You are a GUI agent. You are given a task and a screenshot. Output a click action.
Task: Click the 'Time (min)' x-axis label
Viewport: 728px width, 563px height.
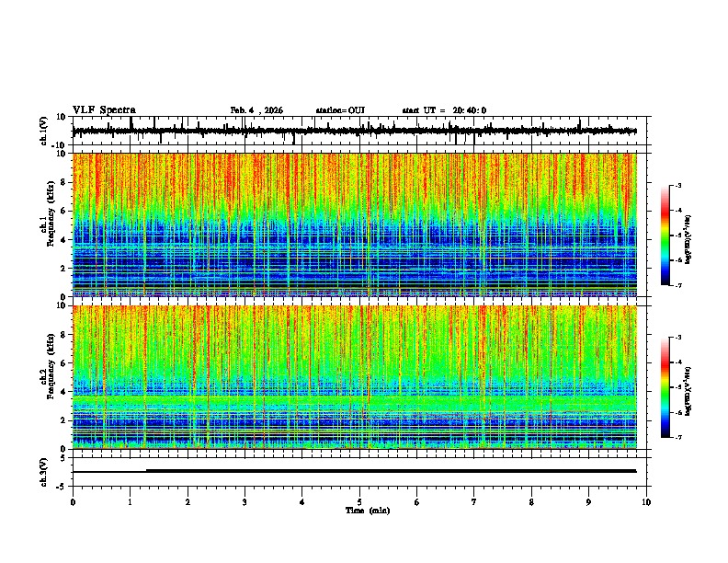pyautogui.click(x=368, y=511)
